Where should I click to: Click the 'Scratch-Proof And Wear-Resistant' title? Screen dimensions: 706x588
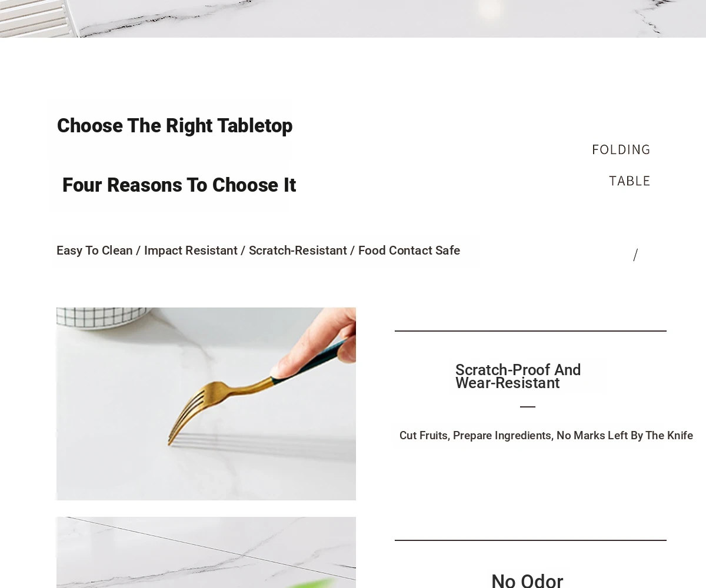tap(518, 376)
